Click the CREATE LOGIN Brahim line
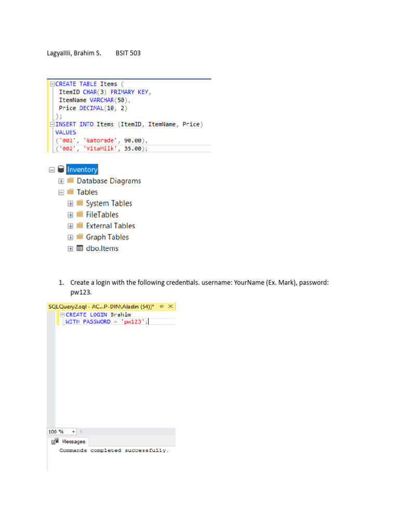The height and width of the screenshot is (532, 399). click(x=98, y=315)
